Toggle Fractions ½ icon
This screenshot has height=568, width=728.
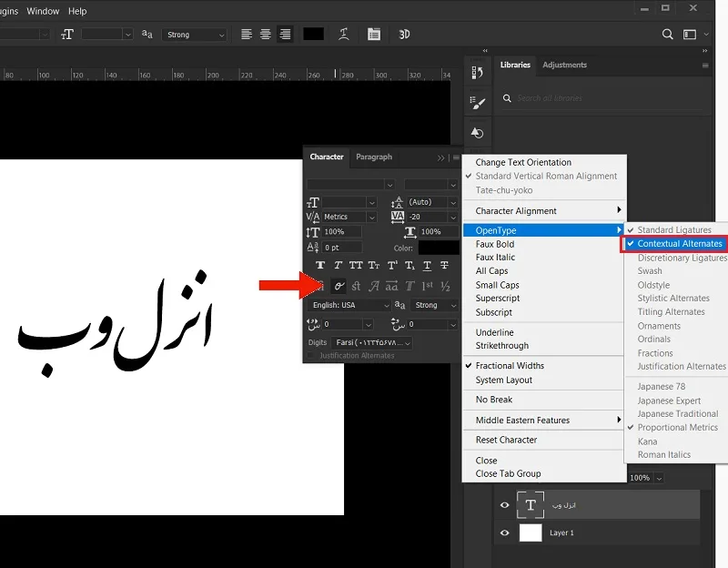[x=445, y=286]
